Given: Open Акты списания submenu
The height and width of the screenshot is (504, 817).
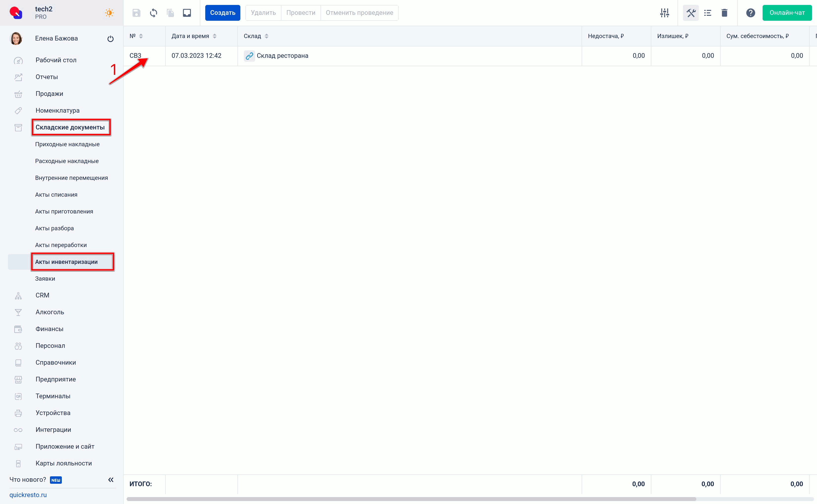Looking at the screenshot, I should tap(56, 195).
